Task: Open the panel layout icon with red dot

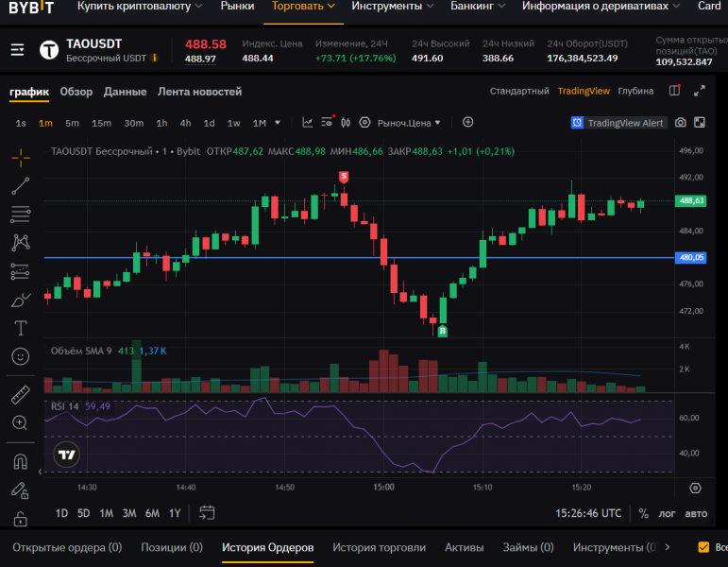Action: 674,91
